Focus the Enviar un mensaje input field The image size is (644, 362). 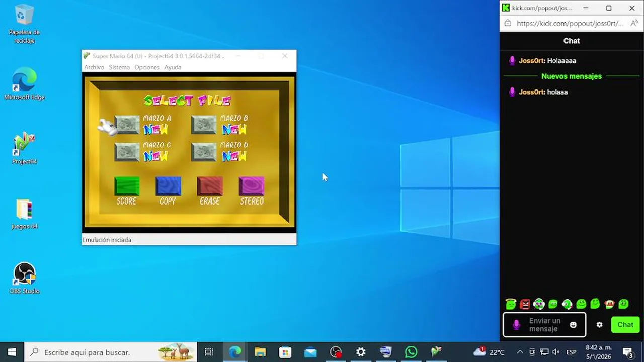[544, 325]
